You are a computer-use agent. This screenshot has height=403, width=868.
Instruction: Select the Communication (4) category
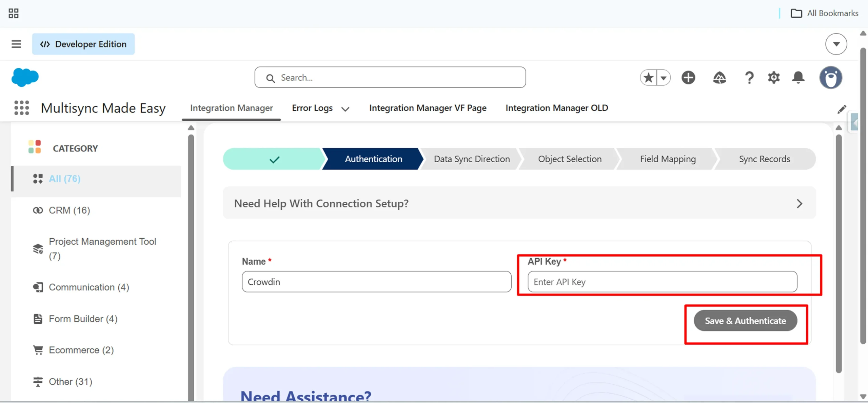click(89, 287)
